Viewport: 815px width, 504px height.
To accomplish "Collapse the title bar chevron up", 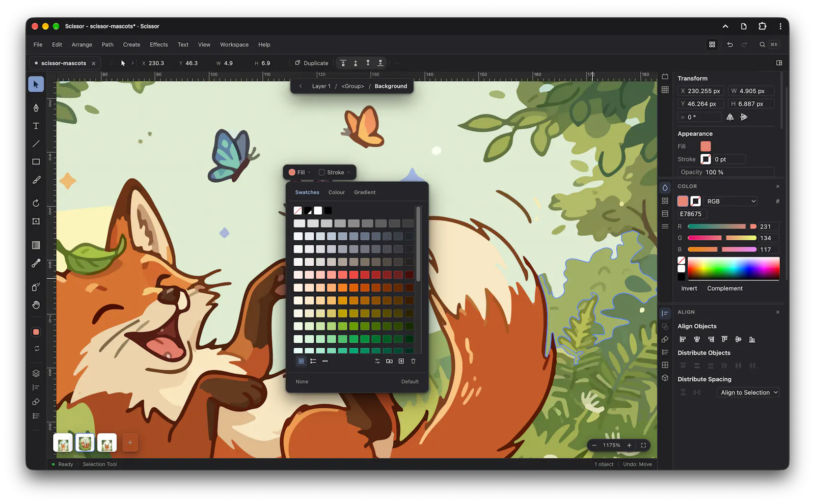I will (x=725, y=26).
